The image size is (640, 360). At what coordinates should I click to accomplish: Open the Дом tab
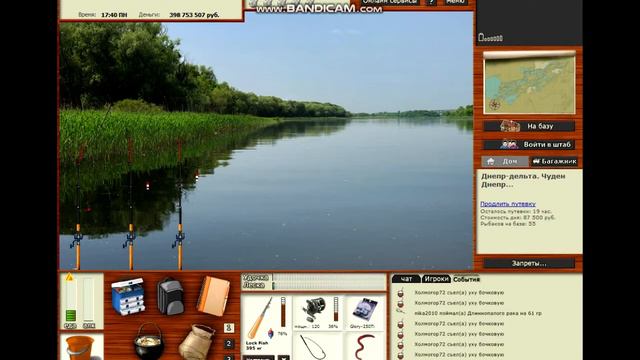[x=505, y=162]
